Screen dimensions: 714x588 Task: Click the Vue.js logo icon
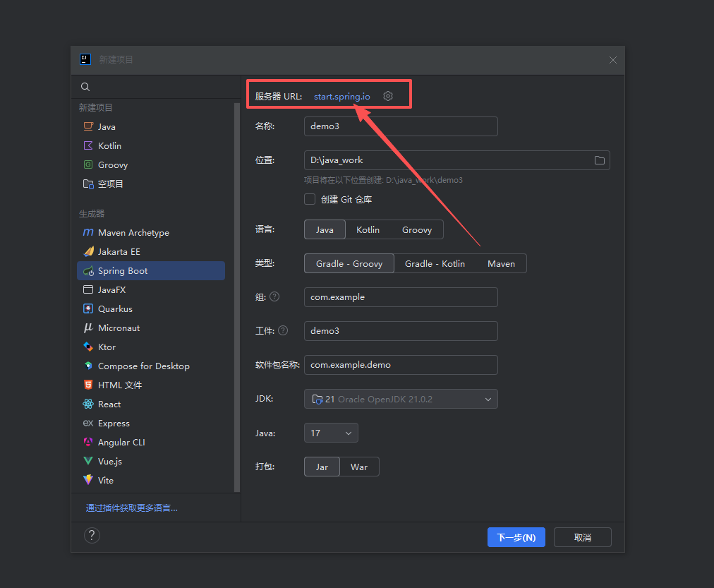pyautogui.click(x=88, y=461)
